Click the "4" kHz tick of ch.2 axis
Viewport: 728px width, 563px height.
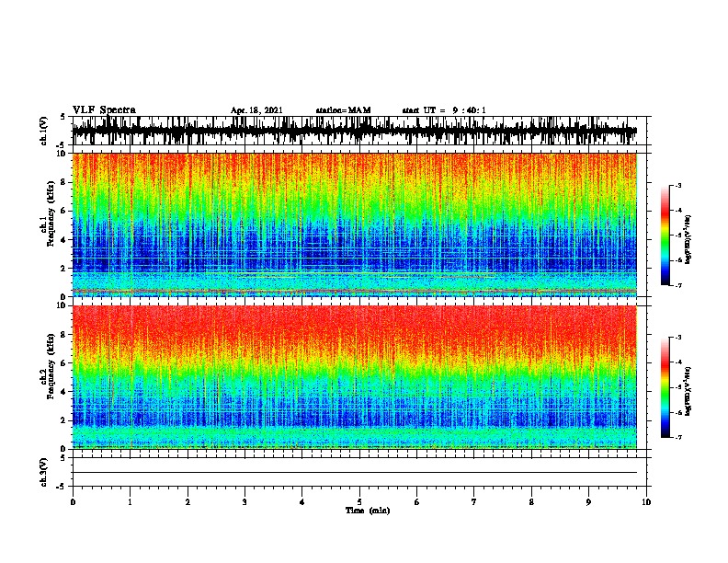(x=63, y=392)
